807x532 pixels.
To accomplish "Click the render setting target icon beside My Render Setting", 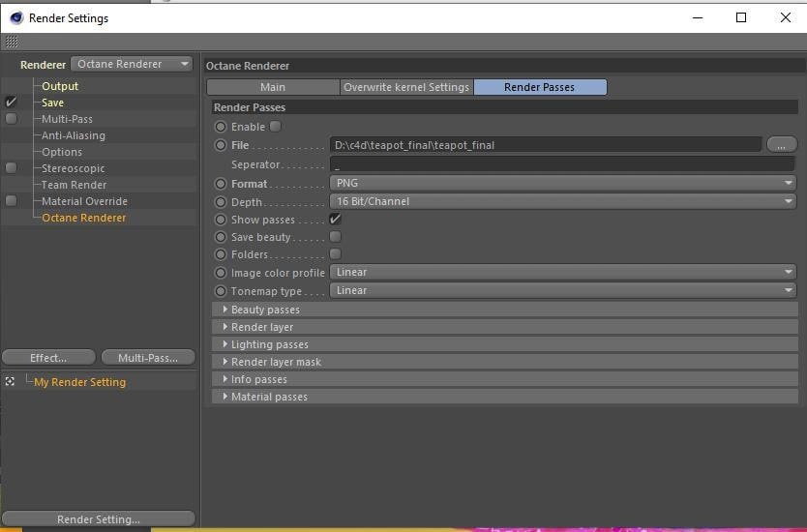I will [x=10, y=381].
